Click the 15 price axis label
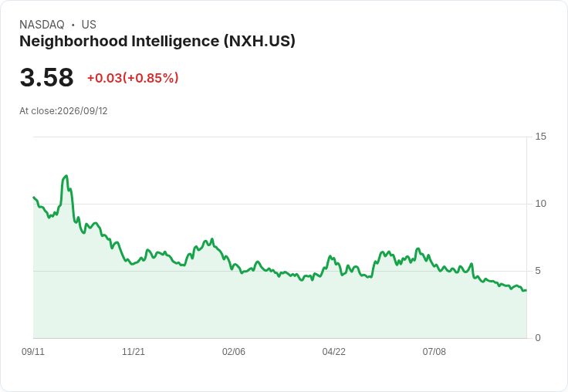The image size is (568, 392). point(540,137)
